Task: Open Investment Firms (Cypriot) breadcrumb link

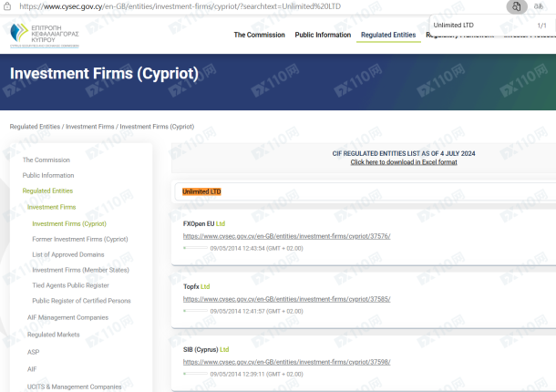Action: (157, 127)
